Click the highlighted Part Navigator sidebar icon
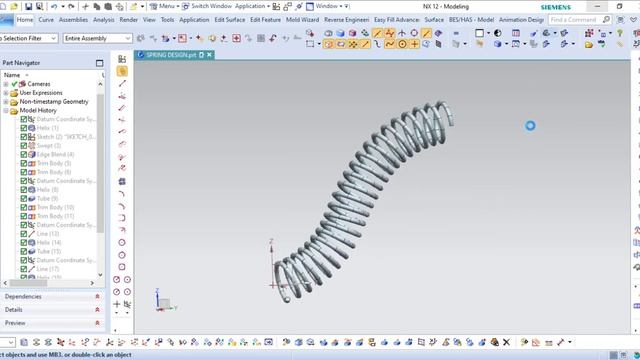The image size is (640, 360). (x=122, y=71)
